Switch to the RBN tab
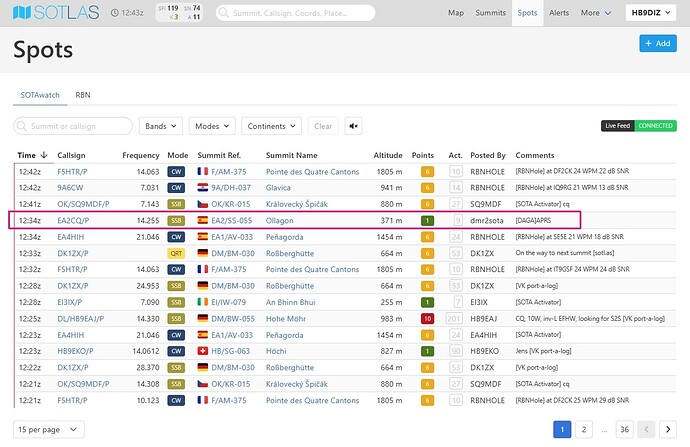This screenshot has height=447, width=690. 84,95
